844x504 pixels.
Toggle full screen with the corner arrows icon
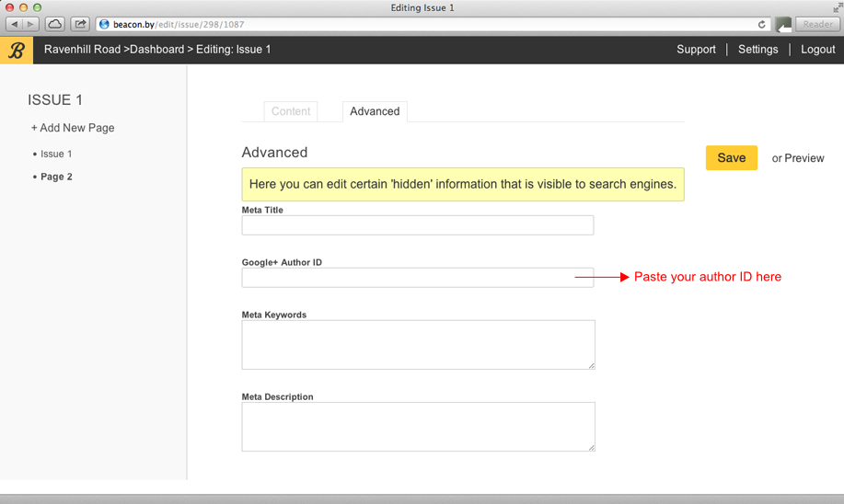[838, 7]
